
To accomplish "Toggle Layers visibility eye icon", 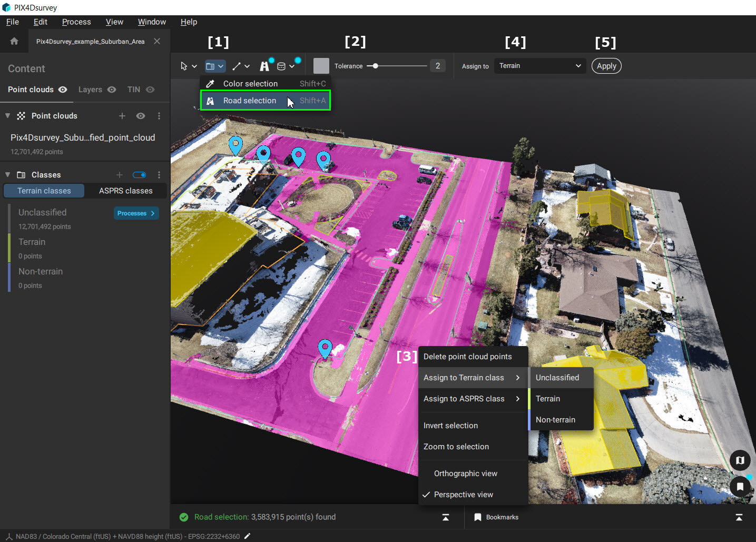I will pyautogui.click(x=112, y=90).
